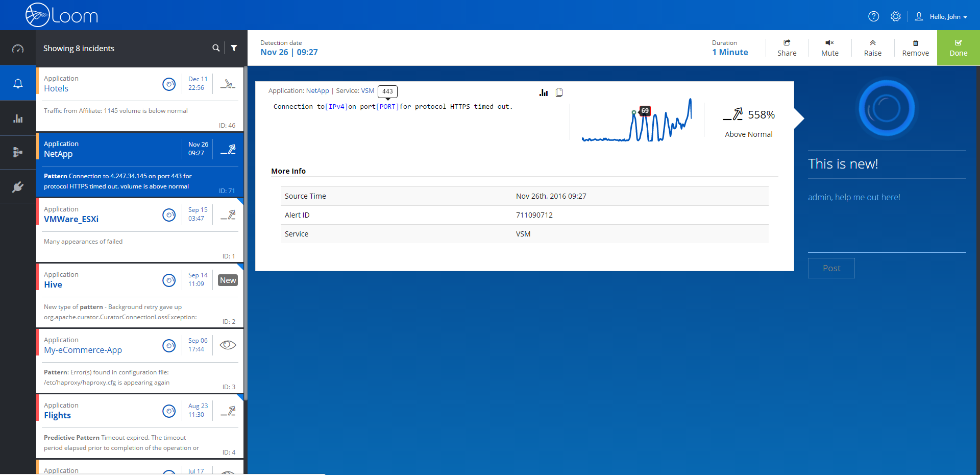Raise this incident
This screenshot has height=475, width=980.
(x=872, y=48)
